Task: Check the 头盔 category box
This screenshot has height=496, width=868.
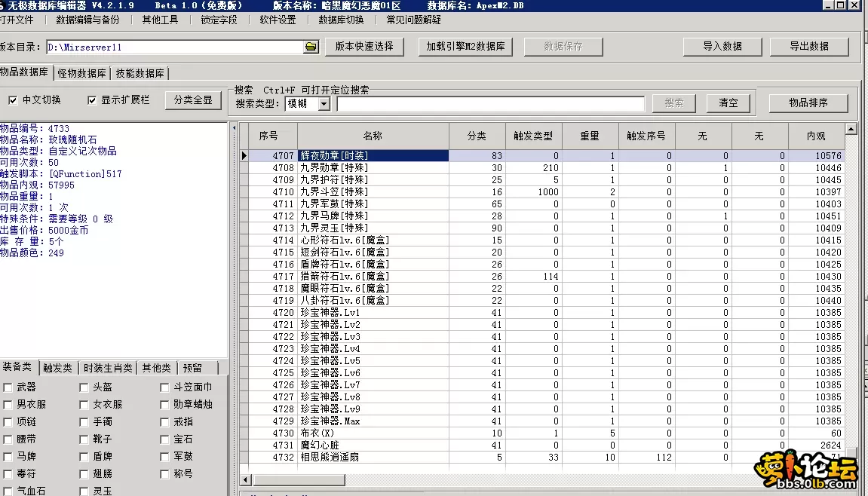Action: point(84,387)
